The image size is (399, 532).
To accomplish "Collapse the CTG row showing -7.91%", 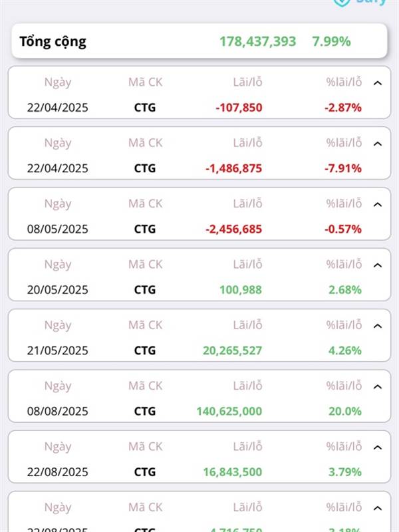I will click(378, 144).
